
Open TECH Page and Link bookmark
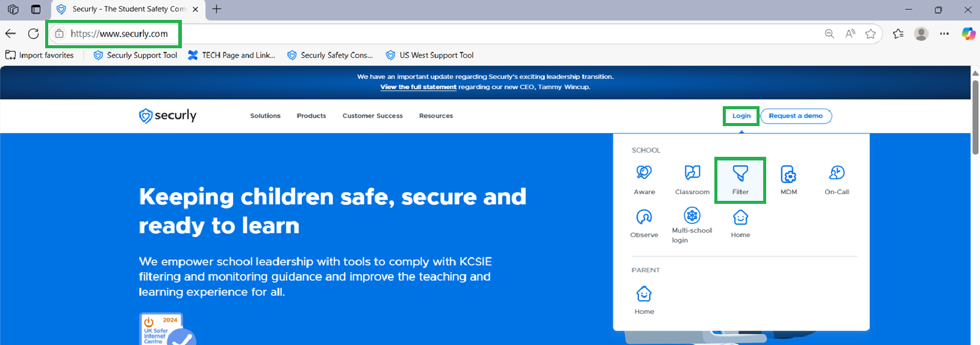pyautogui.click(x=232, y=55)
